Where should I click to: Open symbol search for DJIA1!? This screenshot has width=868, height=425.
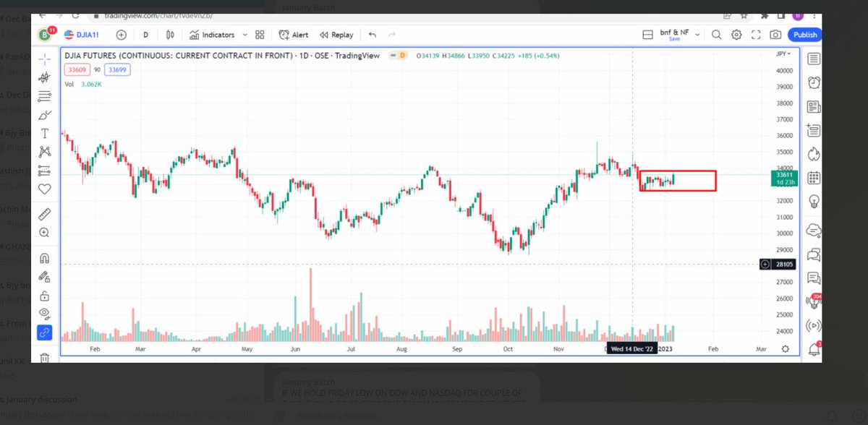coord(83,34)
